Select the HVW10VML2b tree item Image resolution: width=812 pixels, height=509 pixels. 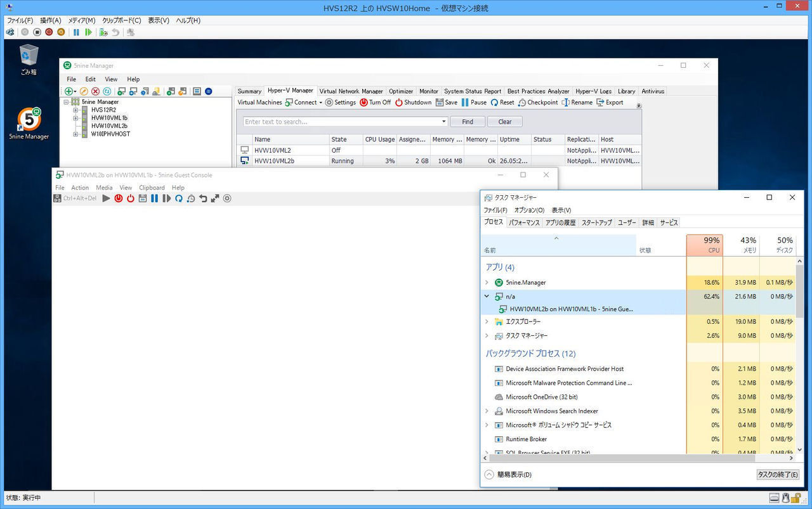(109, 126)
